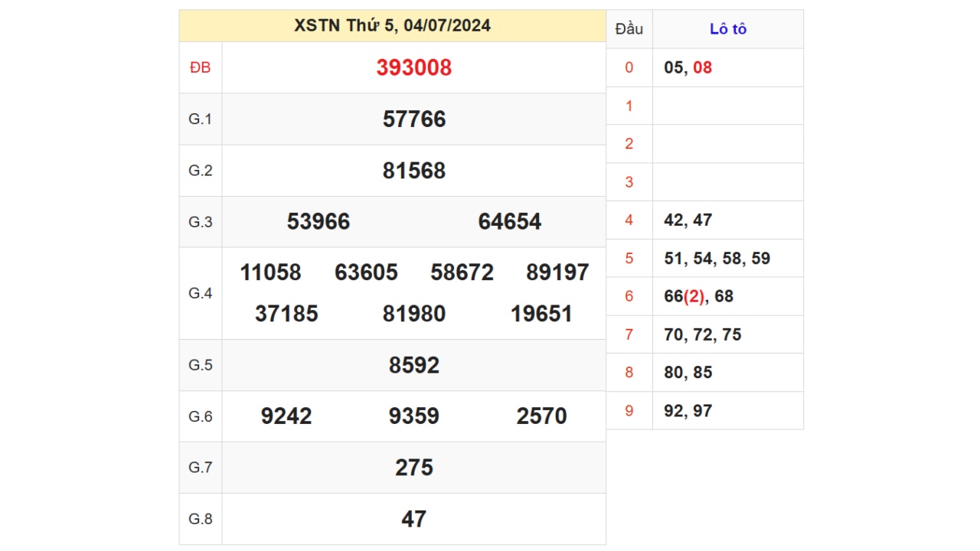Select G.4 number 63605
The image size is (980, 551).
point(367,272)
